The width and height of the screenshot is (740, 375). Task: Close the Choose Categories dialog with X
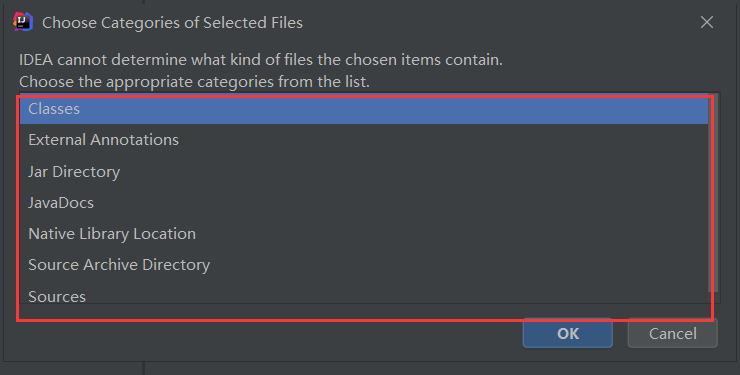(x=706, y=22)
